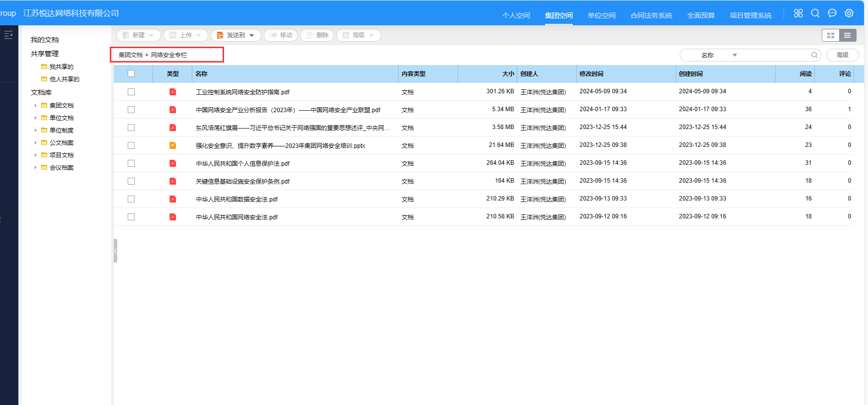868x405 pixels.
Task: Tick checkbox for 中华人民共和国网络安全法.pdf
Action: coord(131,217)
